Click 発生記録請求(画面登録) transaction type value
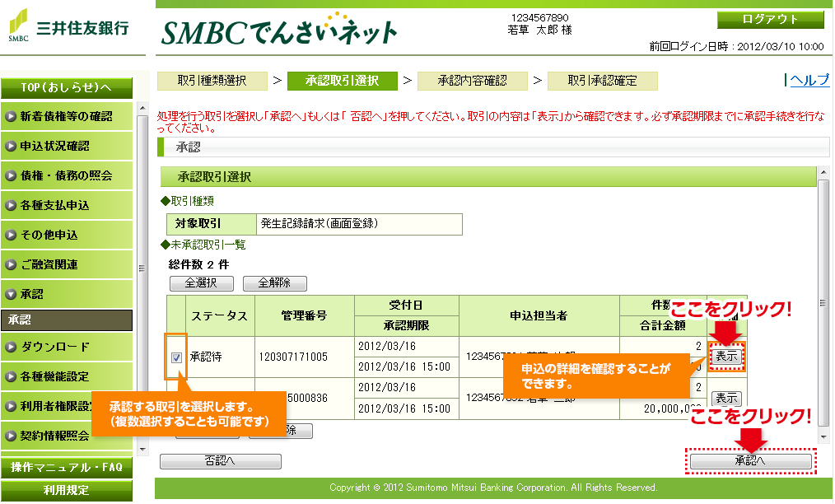Viewport: 835px width, 504px height. tap(320, 224)
